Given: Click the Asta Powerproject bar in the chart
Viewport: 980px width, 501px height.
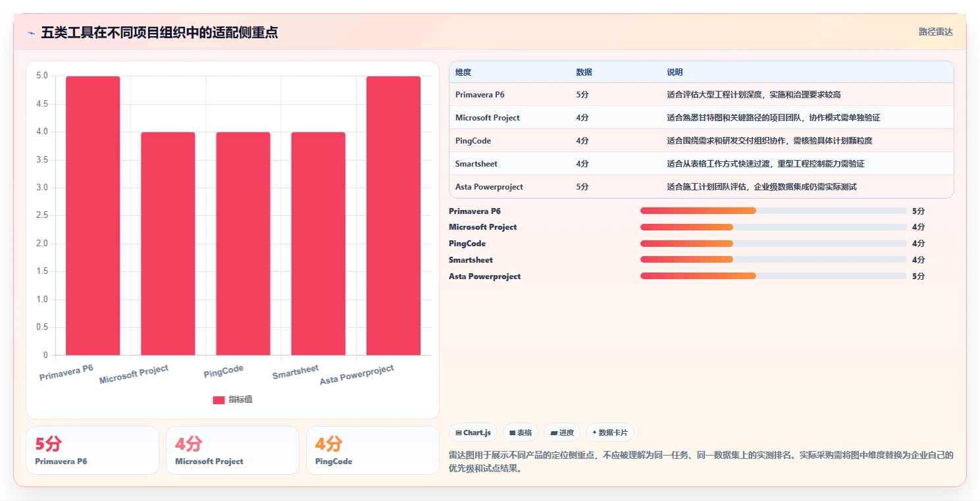Looking at the screenshot, I should [x=394, y=216].
